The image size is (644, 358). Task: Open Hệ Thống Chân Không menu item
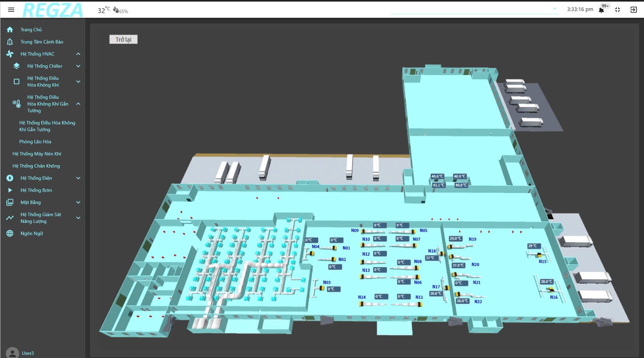[36, 166]
